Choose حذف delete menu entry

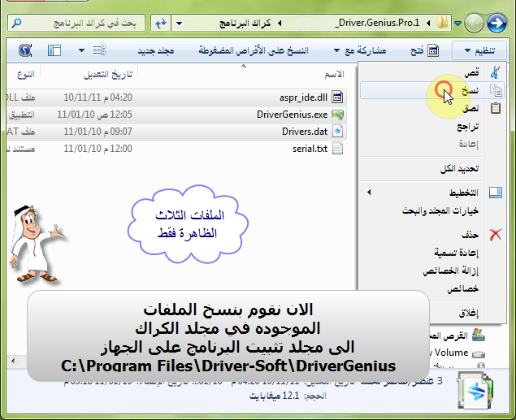(x=432, y=235)
